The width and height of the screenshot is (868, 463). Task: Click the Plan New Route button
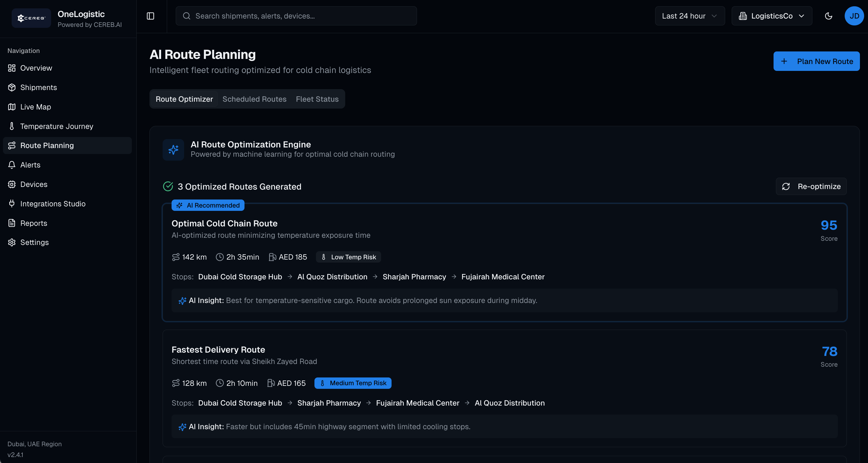[x=816, y=61]
